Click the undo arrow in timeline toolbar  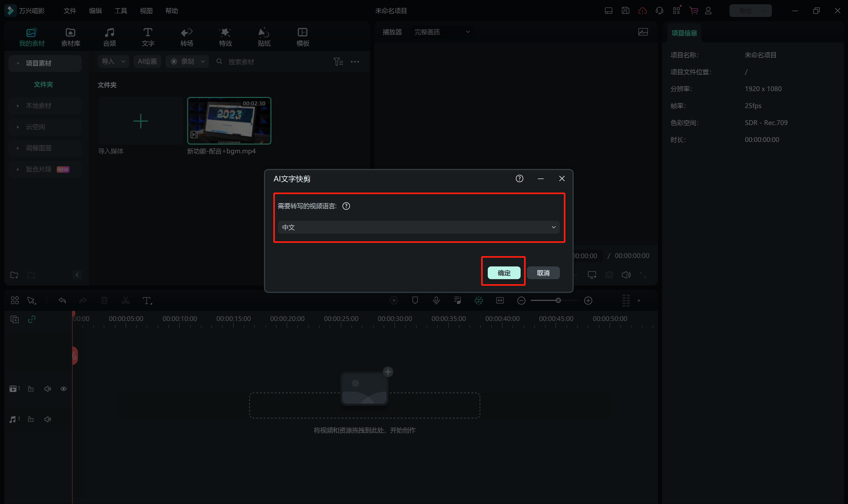(x=62, y=300)
